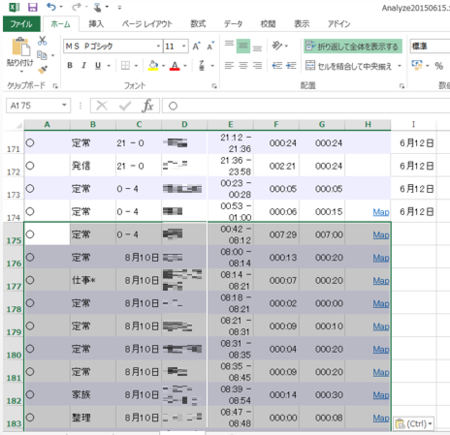
Task: Switch to the 表示 tab
Action: tap(302, 24)
